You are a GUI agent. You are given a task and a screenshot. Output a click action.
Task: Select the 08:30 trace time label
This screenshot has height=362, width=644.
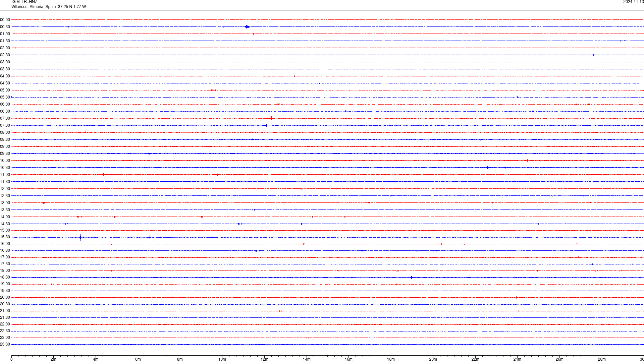pyautogui.click(x=5, y=139)
